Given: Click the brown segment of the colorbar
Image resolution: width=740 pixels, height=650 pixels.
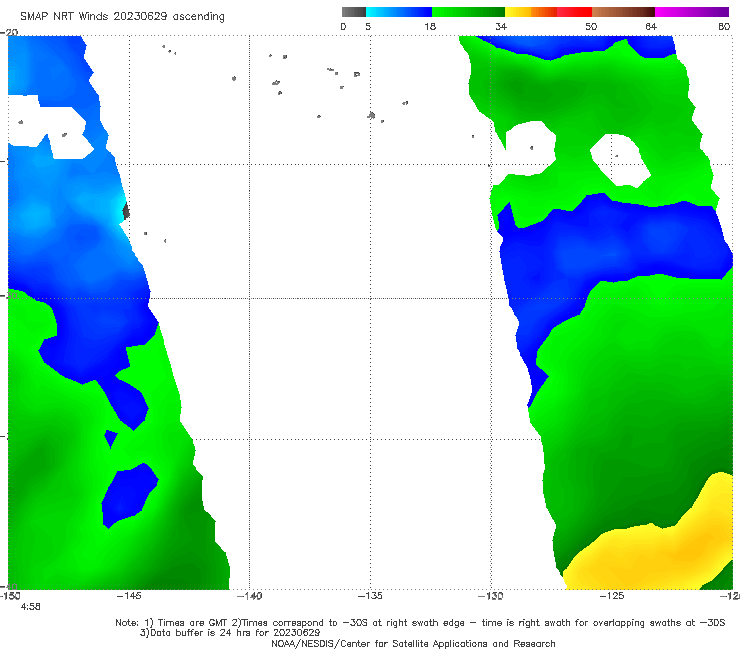Looking at the screenshot, I should pyautogui.click(x=623, y=12).
